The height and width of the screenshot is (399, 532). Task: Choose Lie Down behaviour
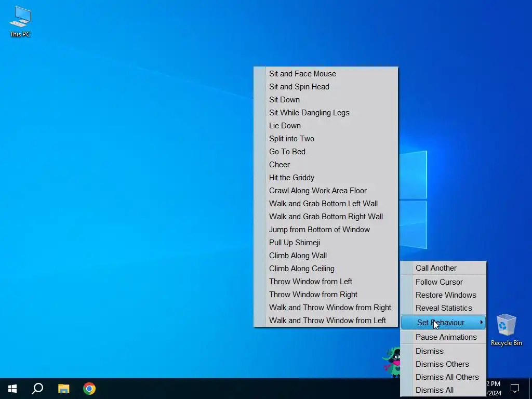click(x=326, y=126)
